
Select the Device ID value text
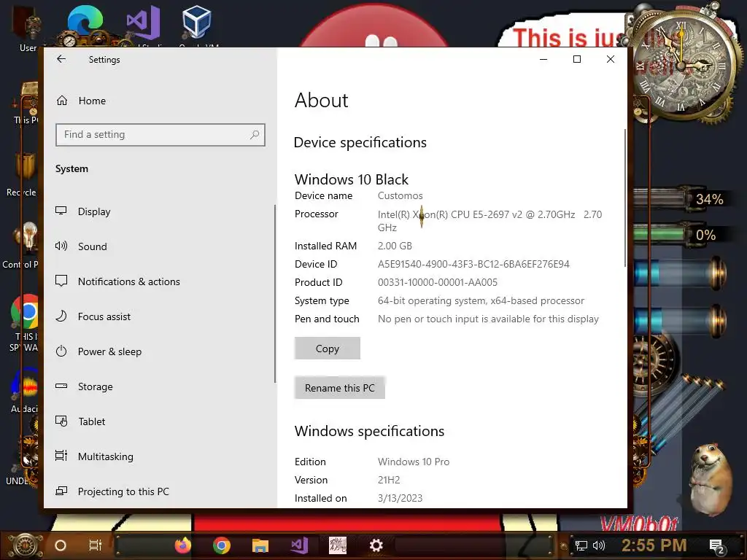click(473, 264)
